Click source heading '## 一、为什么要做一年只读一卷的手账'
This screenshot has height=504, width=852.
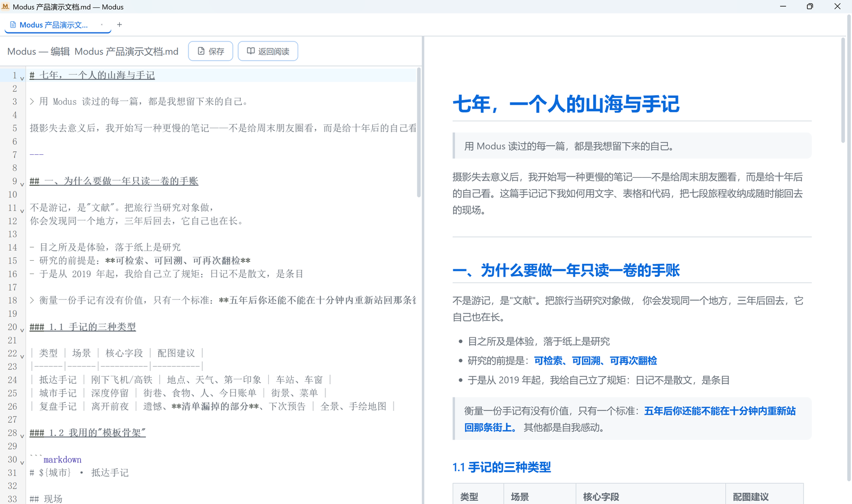[114, 181]
